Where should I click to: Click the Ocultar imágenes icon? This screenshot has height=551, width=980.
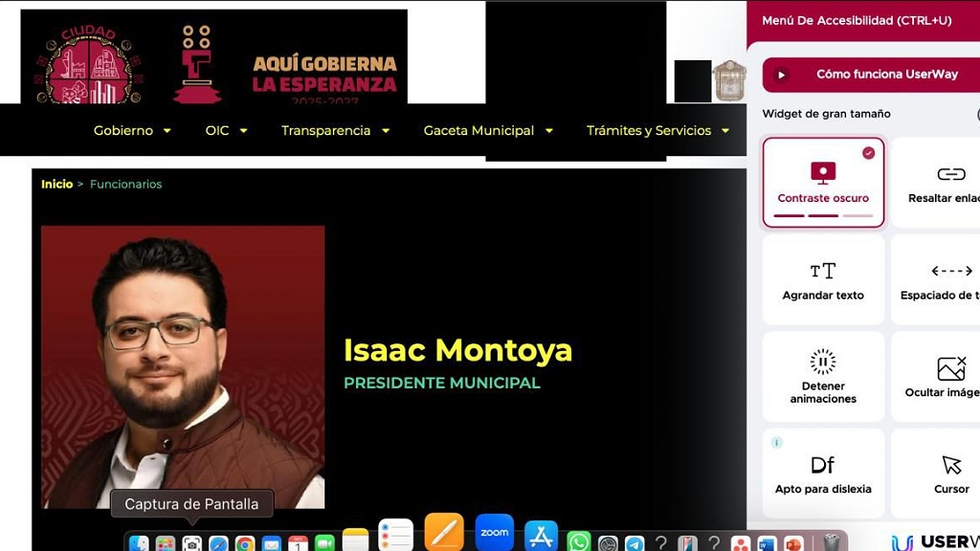[950, 368]
